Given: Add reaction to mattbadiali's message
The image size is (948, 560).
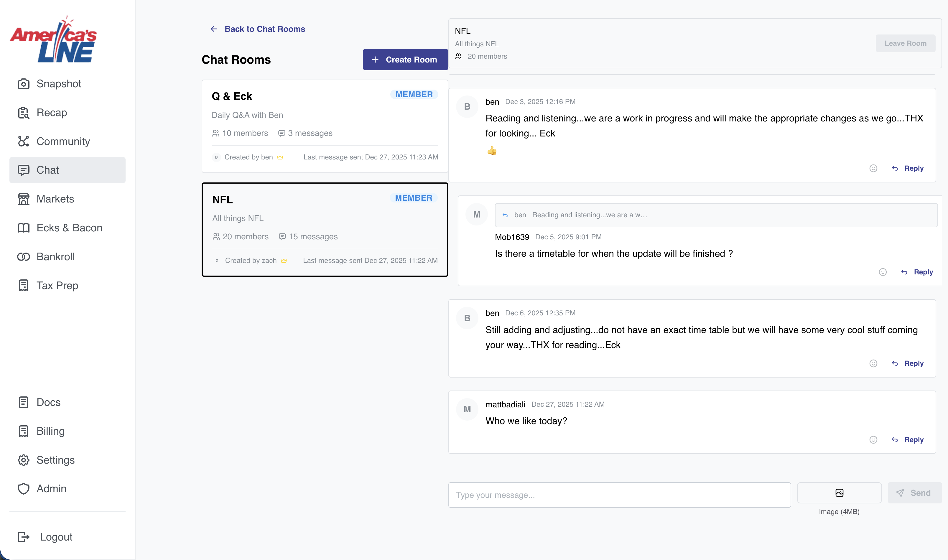Looking at the screenshot, I should 873,439.
